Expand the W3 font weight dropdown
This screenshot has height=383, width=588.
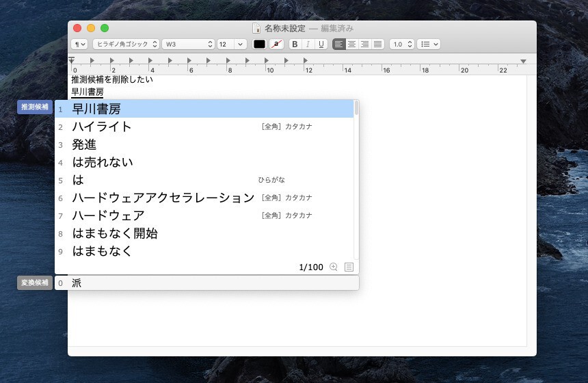pyautogui.click(x=189, y=44)
